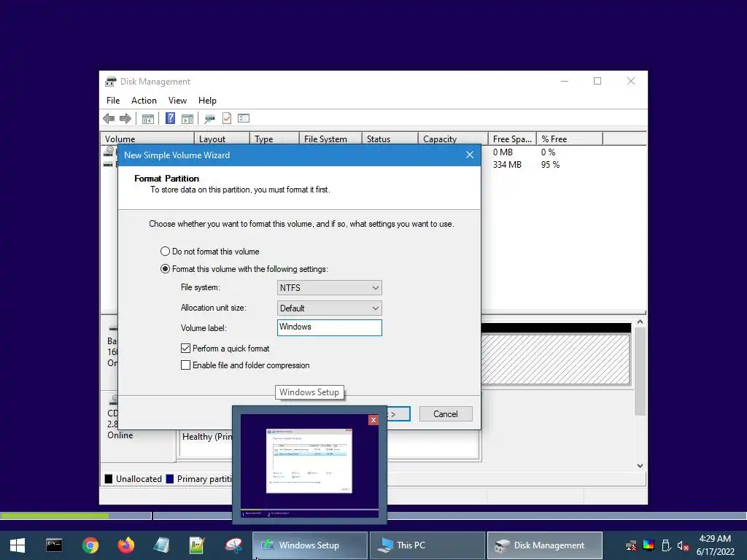747x560 pixels.
Task: Click the Cancel button in the wizard
Action: coord(446,414)
